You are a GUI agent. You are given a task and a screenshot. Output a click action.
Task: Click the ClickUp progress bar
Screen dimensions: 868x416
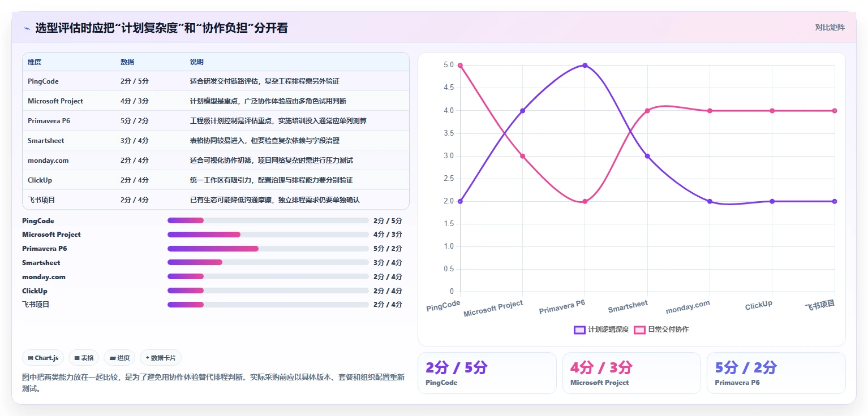[x=268, y=291]
